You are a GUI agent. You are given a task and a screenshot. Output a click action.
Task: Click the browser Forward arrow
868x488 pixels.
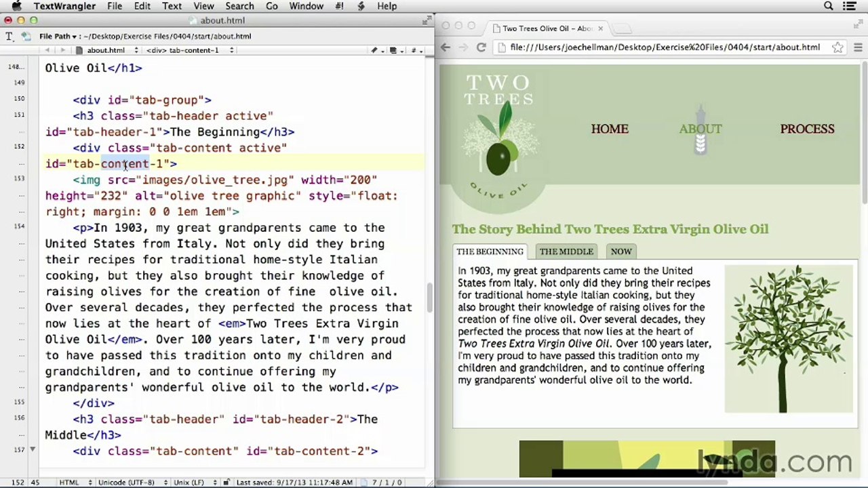pyautogui.click(x=463, y=47)
